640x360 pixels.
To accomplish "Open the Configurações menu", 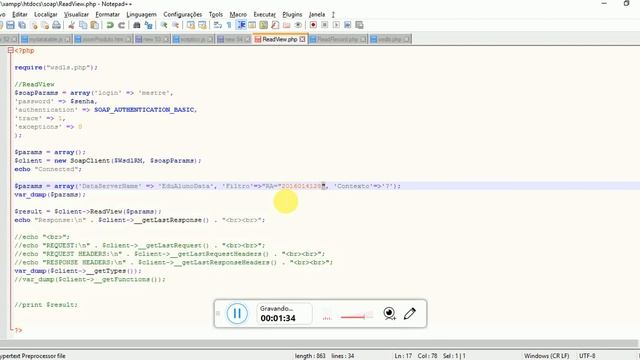I will (x=182, y=14).
